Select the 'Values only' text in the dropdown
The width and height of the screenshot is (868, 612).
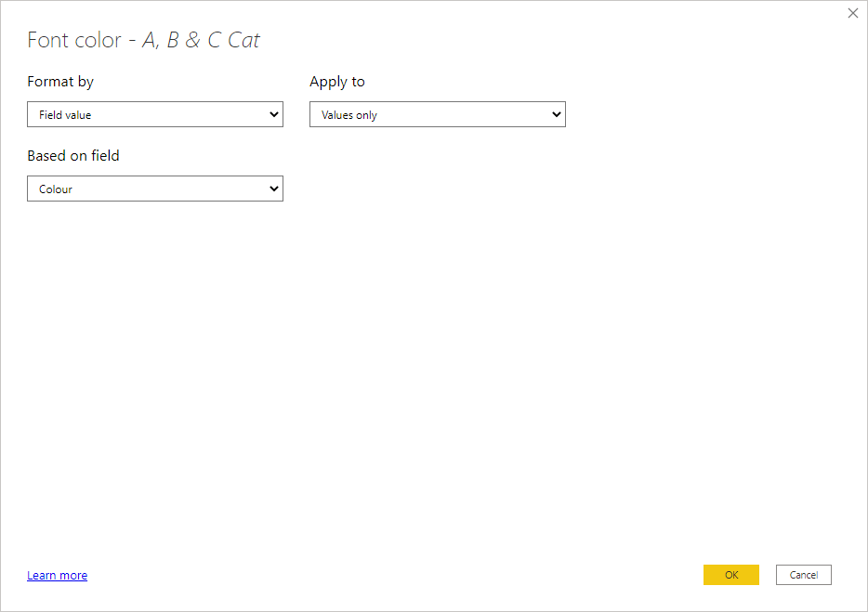tap(349, 115)
